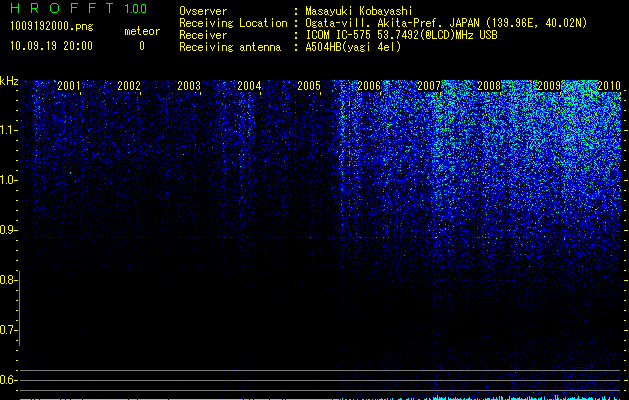Viewport: 629px width, 400px height.
Task: Click the A504HB(yagi 4el) antenna text
Action: coord(353,47)
